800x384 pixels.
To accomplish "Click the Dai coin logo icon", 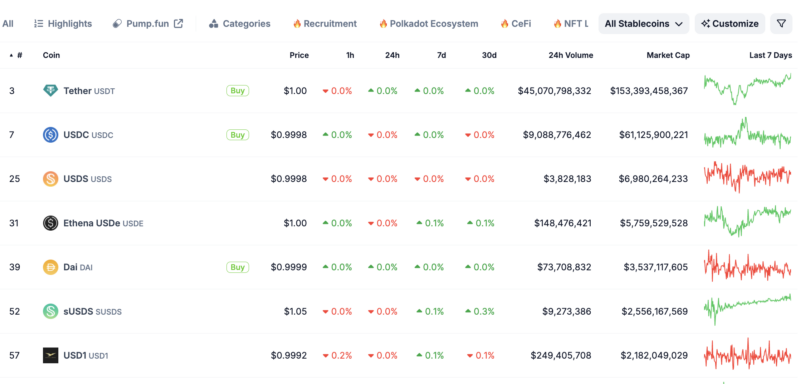I will click(x=51, y=267).
